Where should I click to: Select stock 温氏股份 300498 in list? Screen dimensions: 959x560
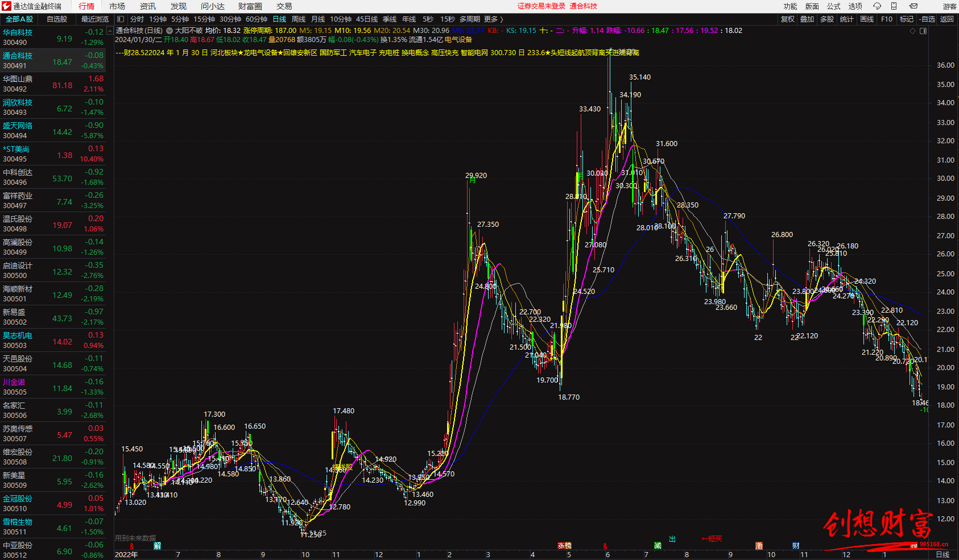point(53,224)
